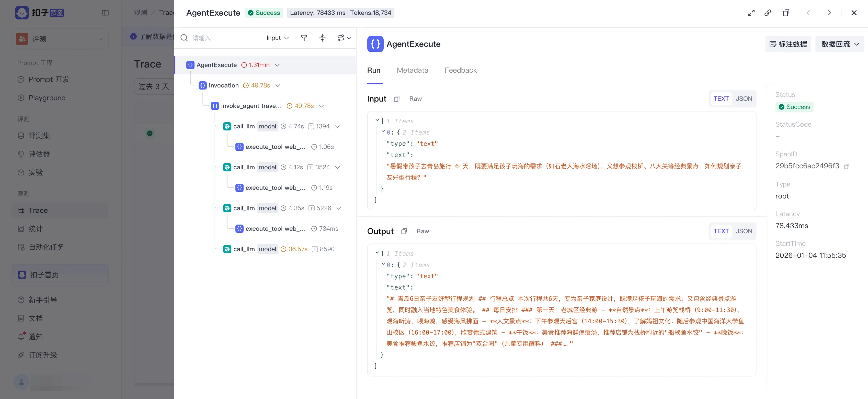This screenshot has width=868, height=399.
Task: Copy the trace link
Action: click(x=768, y=13)
